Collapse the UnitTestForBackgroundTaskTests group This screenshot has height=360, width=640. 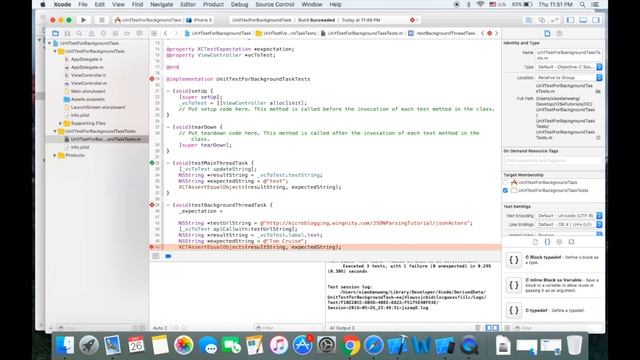point(55,131)
